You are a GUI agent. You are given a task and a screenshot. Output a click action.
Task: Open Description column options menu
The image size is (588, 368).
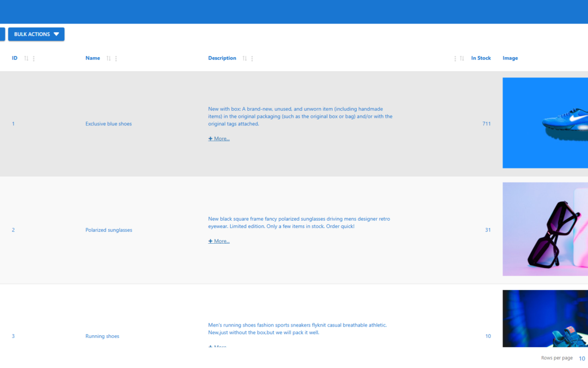252,58
